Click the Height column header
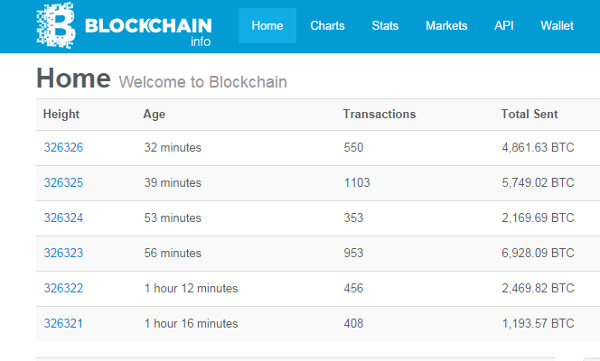600x361 pixels. [61, 114]
